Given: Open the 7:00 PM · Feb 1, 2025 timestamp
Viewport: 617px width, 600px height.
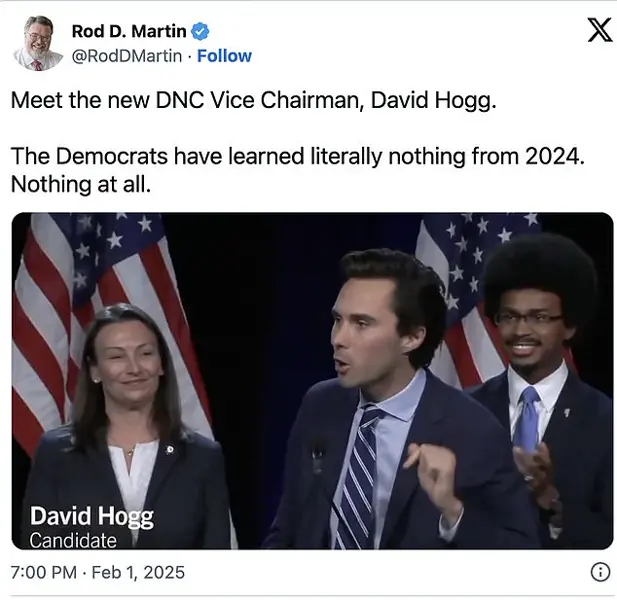Looking at the screenshot, I should [x=98, y=573].
